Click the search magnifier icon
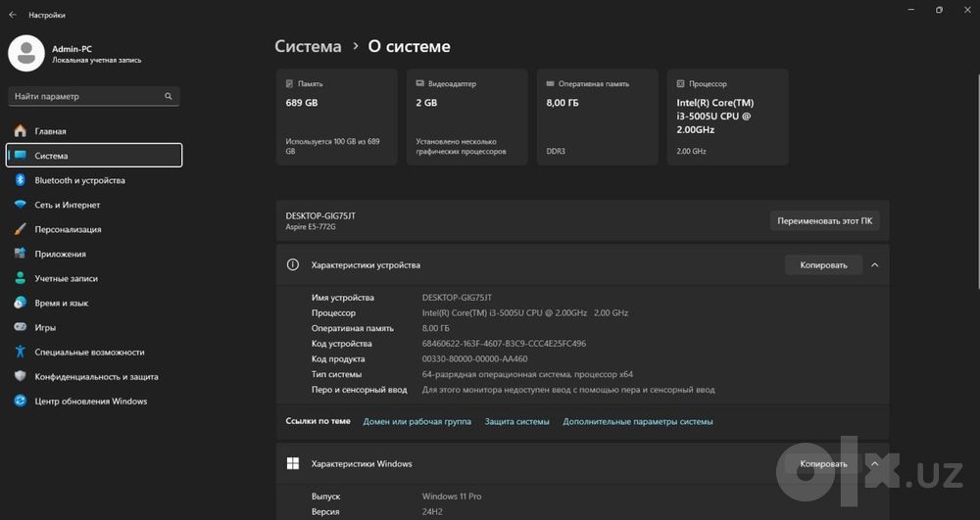The height and width of the screenshot is (520, 980). 169,96
